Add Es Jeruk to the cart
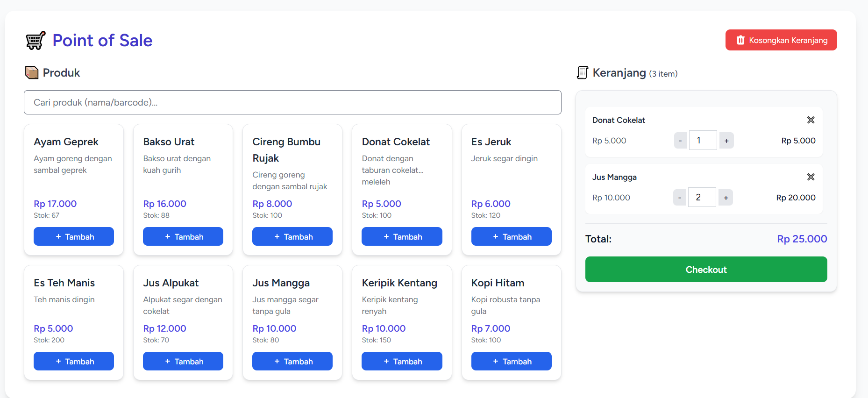The height and width of the screenshot is (398, 868). click(511, 236)
